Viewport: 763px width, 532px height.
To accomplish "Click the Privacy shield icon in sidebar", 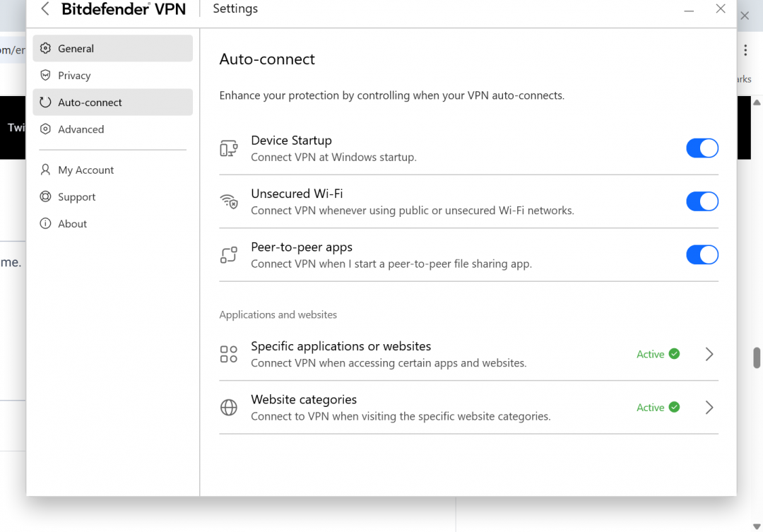I will 45,75.
